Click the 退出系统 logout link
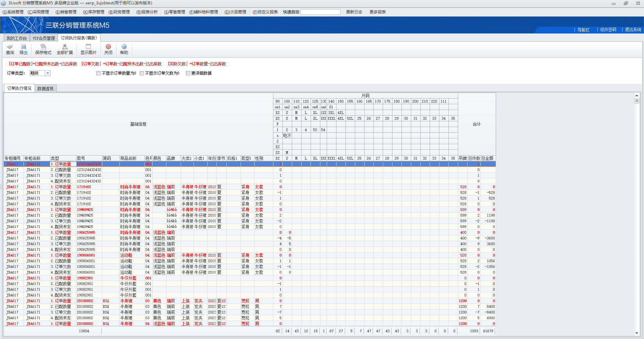The image size is (644, 339). 633,30
